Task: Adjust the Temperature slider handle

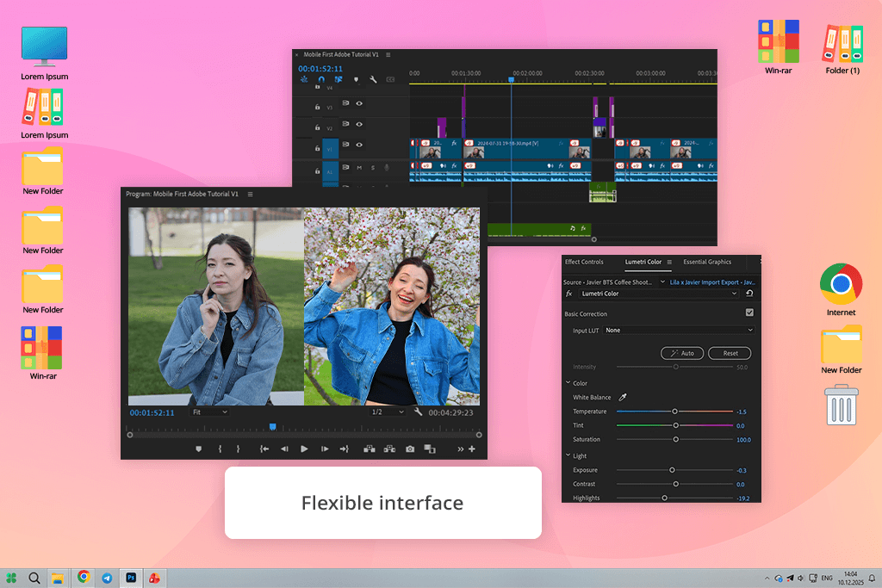Action: 675,412
